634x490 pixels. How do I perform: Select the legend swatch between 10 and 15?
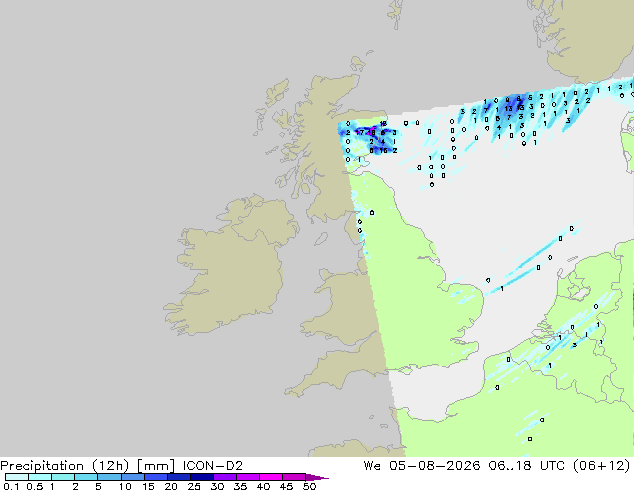coord(133,477)
